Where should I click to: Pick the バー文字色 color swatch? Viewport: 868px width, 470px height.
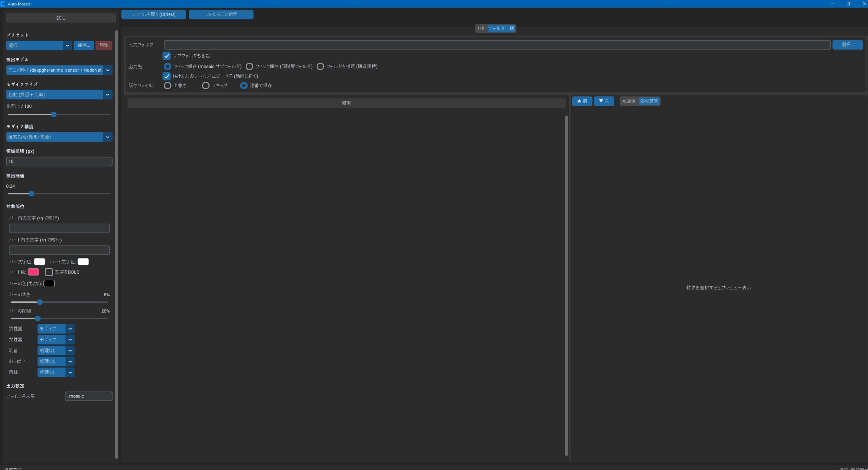(x=40, y=262)
